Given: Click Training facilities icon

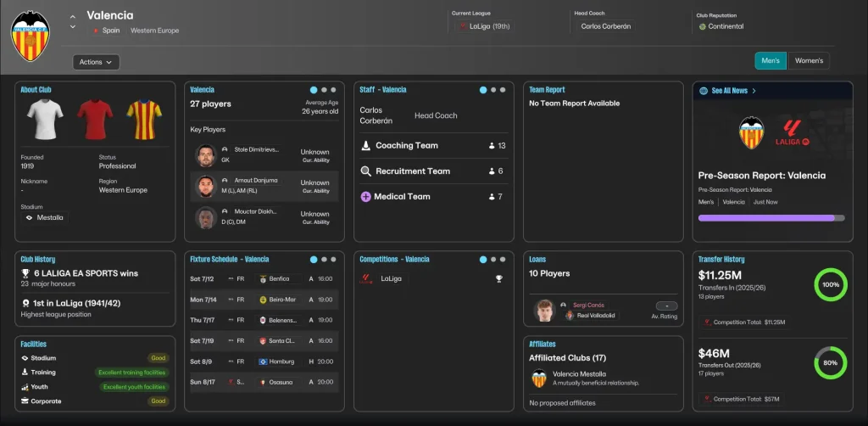Looking at the screenshot, I should click(x=25, y=373).
